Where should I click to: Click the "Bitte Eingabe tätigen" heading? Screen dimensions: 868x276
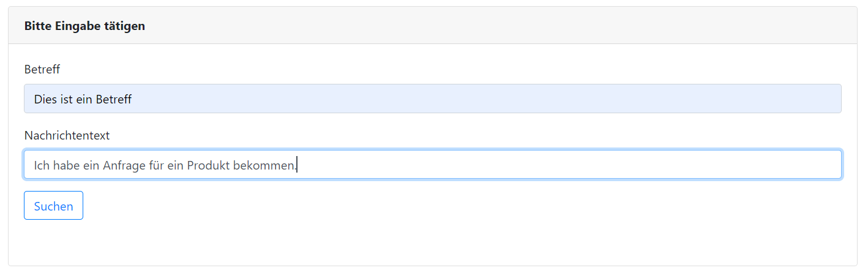(84, 26)
